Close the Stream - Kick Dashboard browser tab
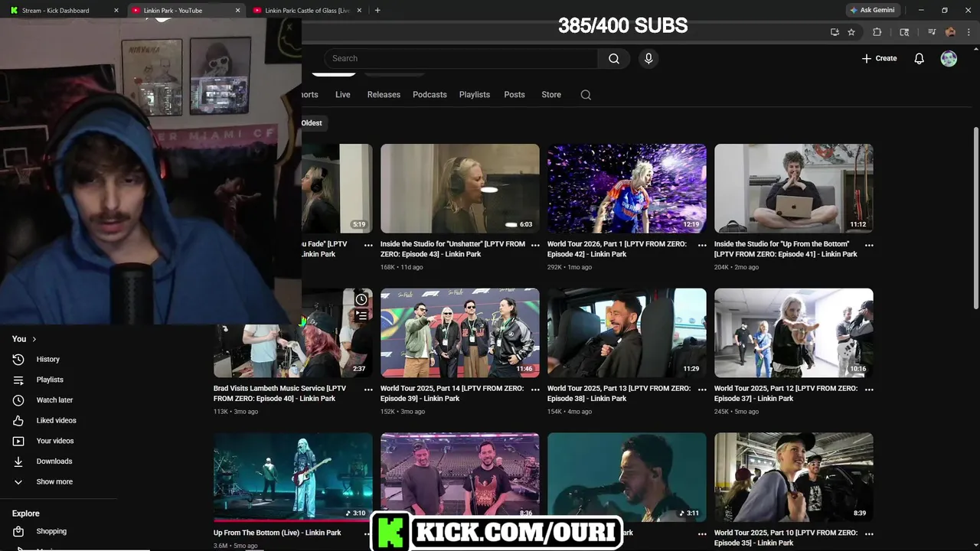The height and width of the screenshot is (551, 980). tap(116, 11)
